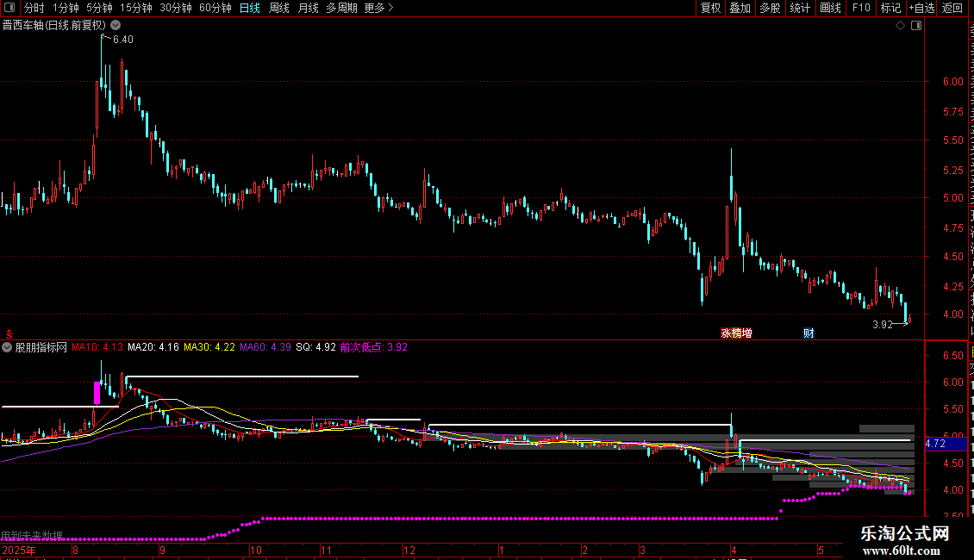The image size is (974, 560).
Task: Switch to 月线 monthly chart
Action: (x=308, y=8)
